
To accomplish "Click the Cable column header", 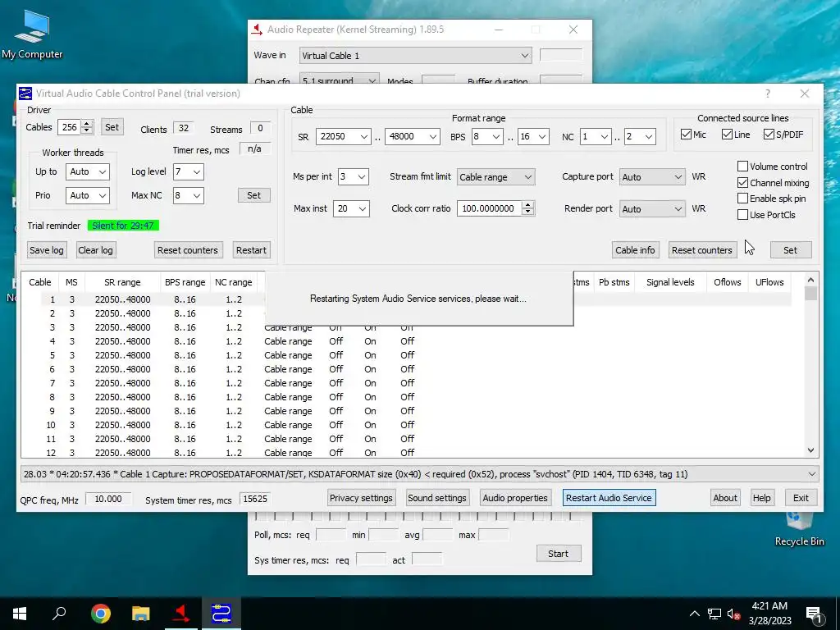I will (40, 282).
